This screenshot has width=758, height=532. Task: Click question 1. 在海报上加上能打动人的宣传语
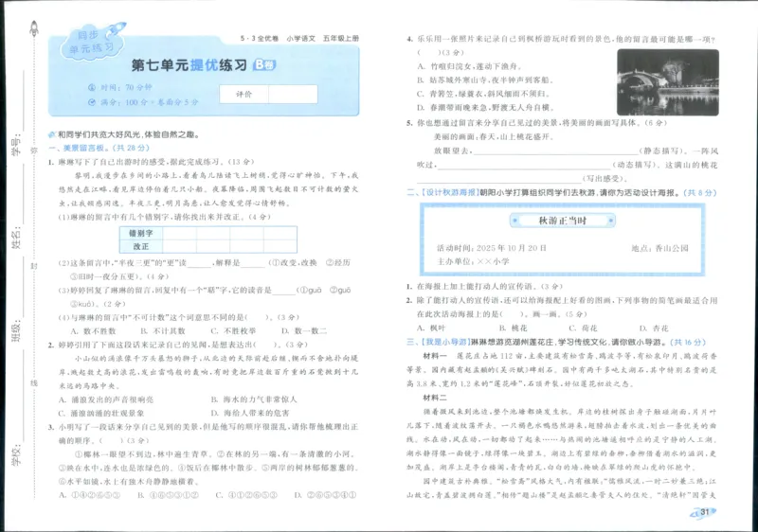tap(484, 286)
